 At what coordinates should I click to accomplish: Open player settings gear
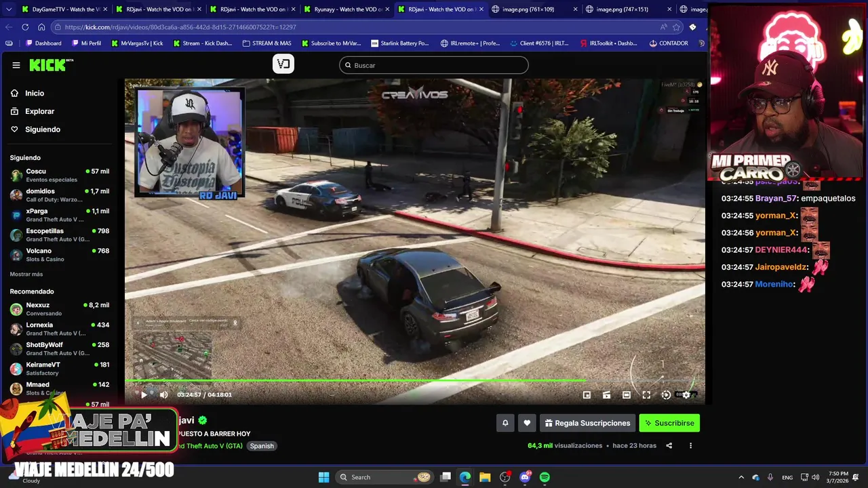[686, 395]
